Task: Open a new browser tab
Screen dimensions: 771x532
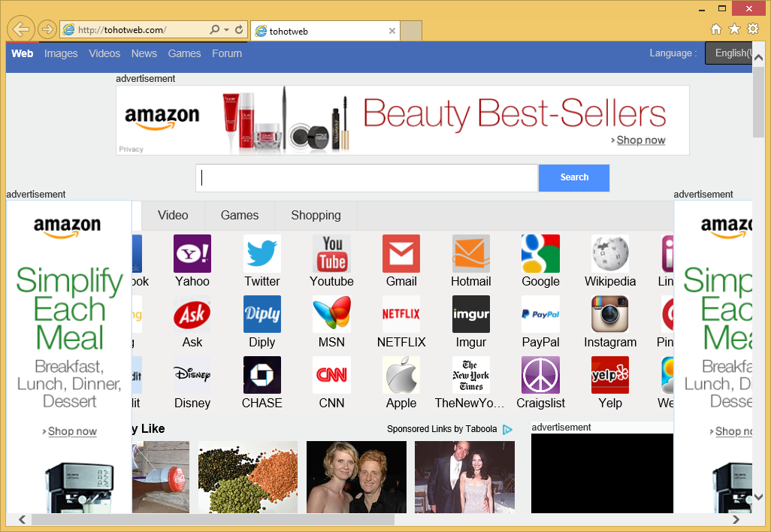Action: coord(411,31)
